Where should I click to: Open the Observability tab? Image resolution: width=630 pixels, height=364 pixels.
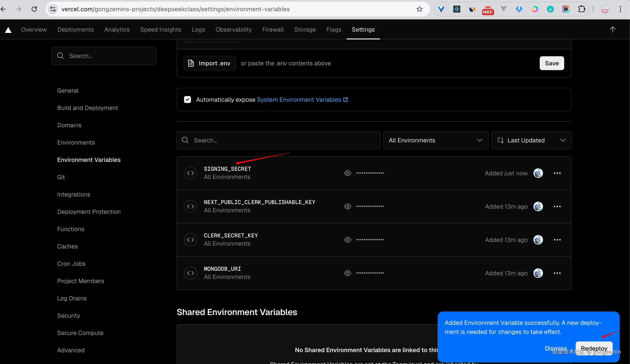coord(234,29)
